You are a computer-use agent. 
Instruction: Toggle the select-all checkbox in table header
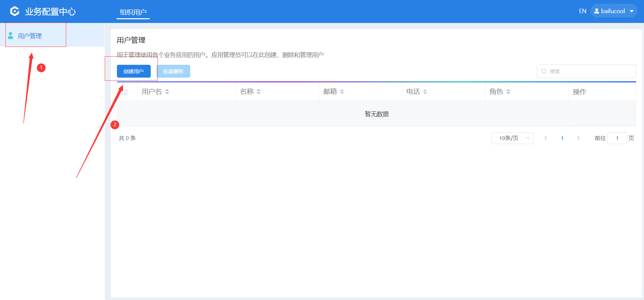click(x=124, y=92)
